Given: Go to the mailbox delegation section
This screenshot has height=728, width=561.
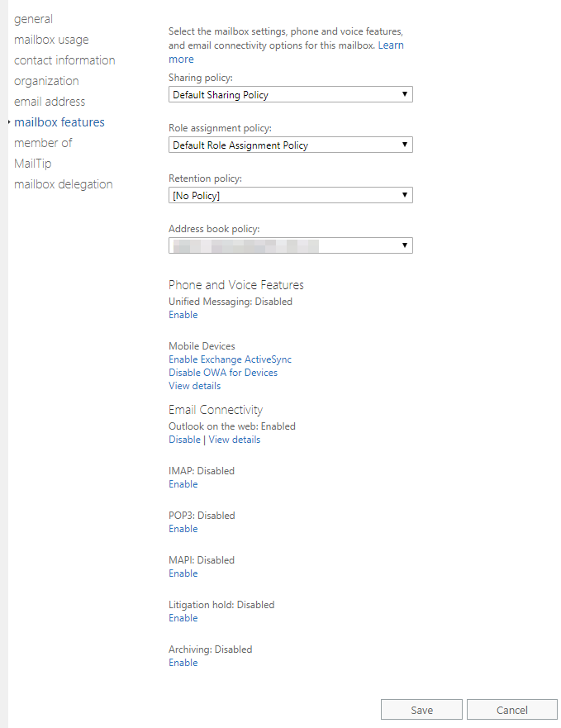Looking at the screenshot, I should click(x=64, y=184).
